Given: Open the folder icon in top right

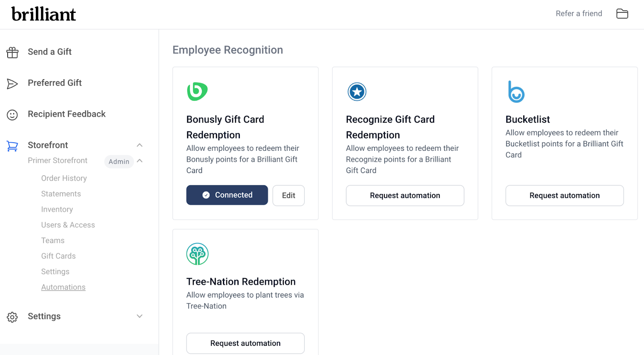Looking at the screenshot, I should 622,14.
